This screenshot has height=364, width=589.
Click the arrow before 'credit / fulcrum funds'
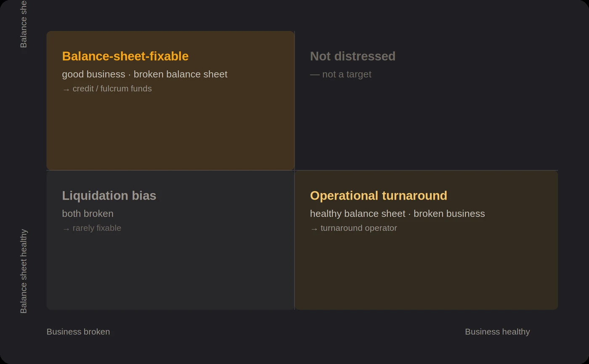pos(66,89)
